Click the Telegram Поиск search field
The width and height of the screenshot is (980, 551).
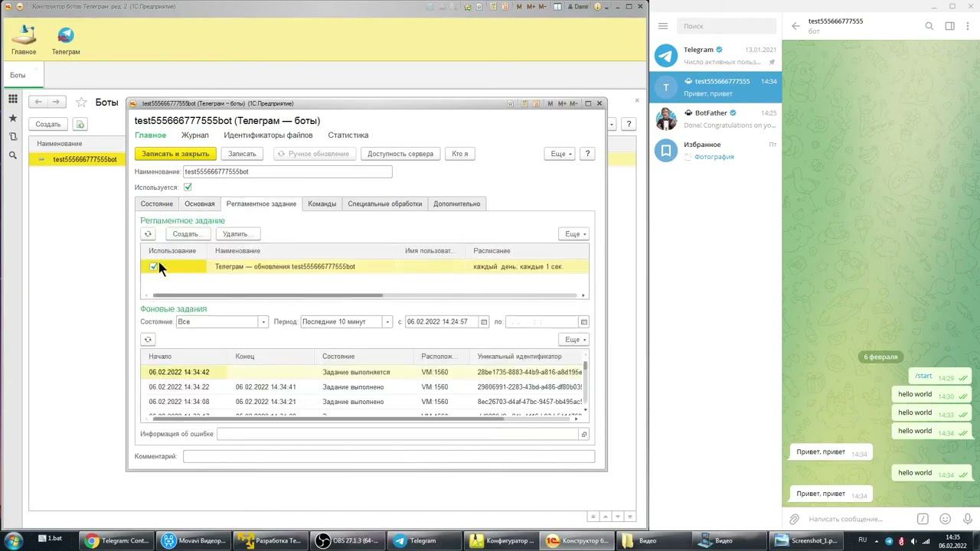[727, 26]
